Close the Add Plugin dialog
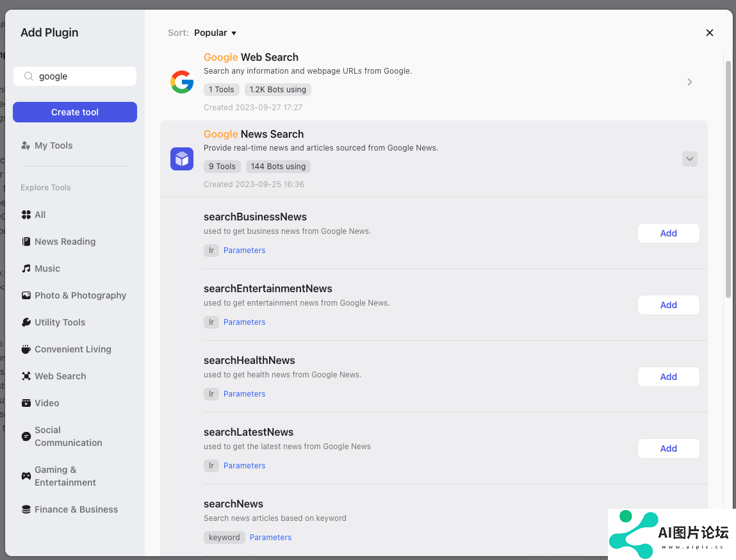The image size is (736, 560). tap(710, 33)
